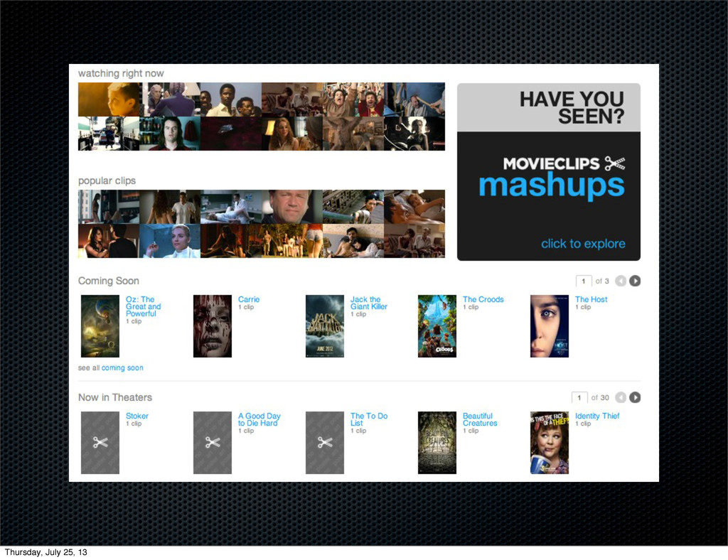Click the 'Now in Theaters' section heading
The width and height of the screenshot is (728, 560).
click(x=115, y=397)
